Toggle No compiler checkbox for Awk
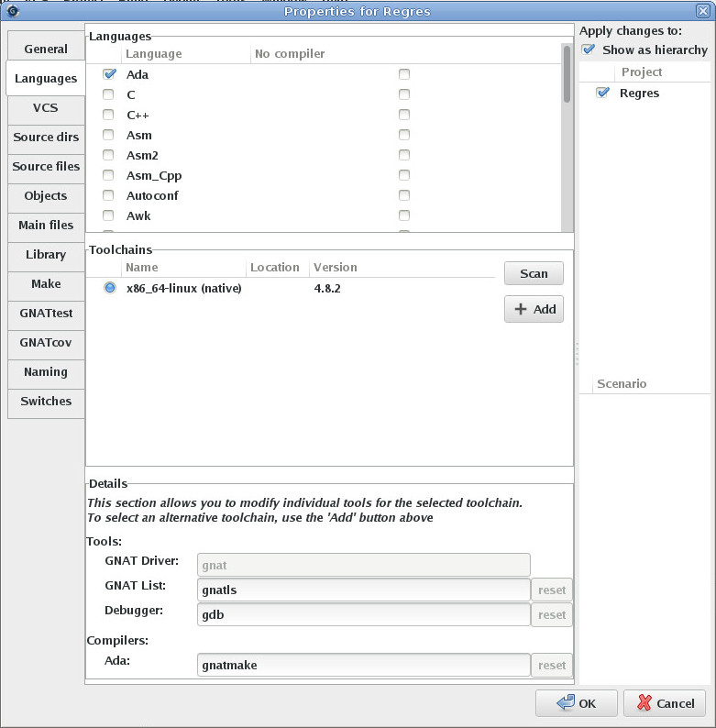Image resolution: width=716 pixels, height=728 pixels. tap(404, 215)
